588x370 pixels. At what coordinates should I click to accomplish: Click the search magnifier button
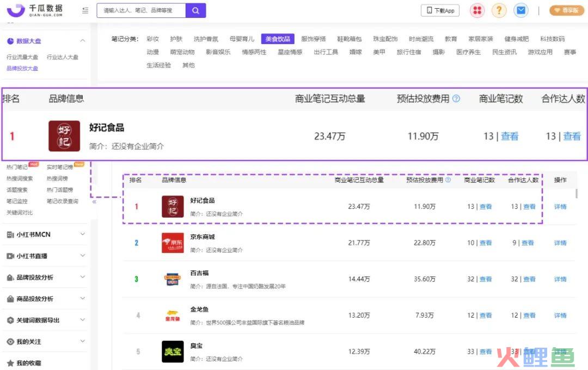click(195, 10)
